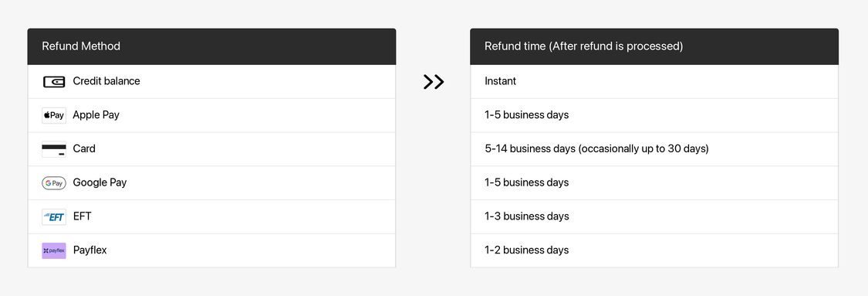Viewport: 868px width, 296px height.
Task: Click the blue EFT logo icon
Action: (54, 216)
